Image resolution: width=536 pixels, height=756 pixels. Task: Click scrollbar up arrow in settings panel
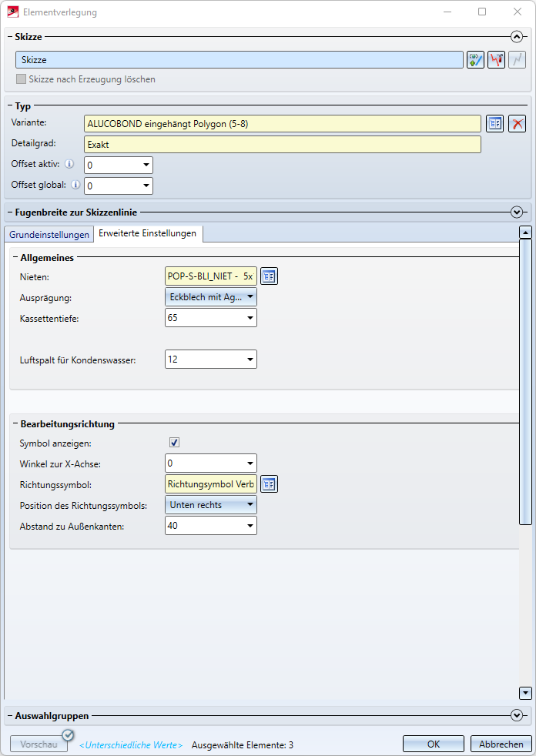[525, 232]
